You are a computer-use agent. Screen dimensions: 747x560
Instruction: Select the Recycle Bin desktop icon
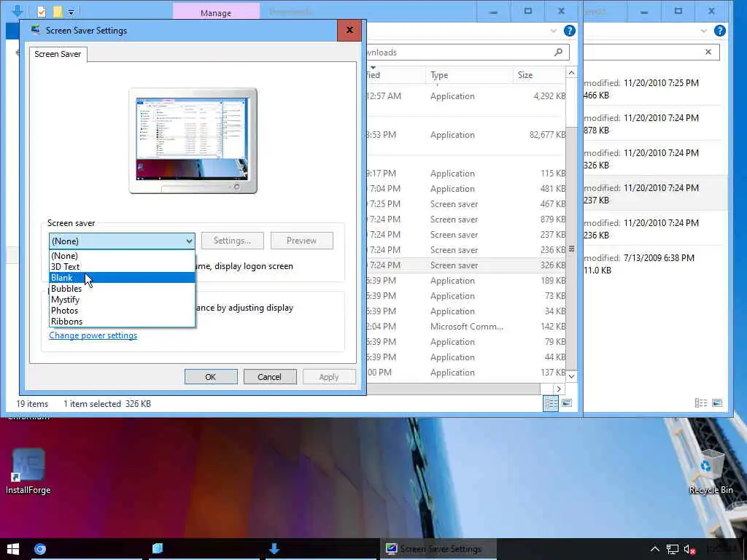tap(711, 472)
